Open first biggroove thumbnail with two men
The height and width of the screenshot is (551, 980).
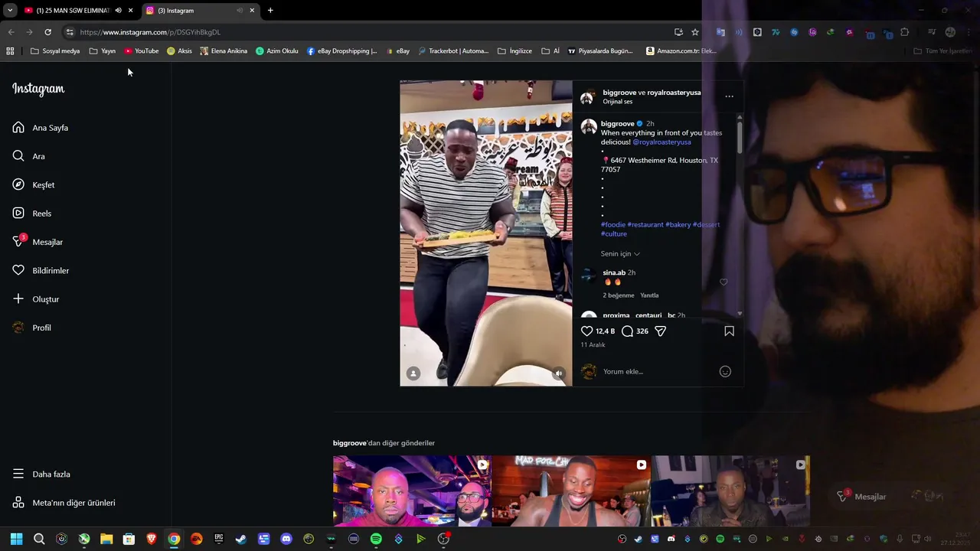(x=412, y=491)
